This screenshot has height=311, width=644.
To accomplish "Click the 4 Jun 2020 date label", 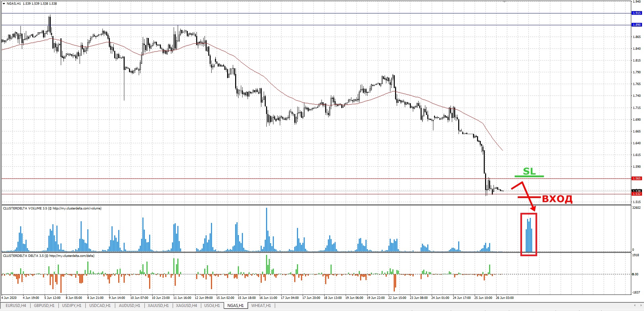I will coord(9,298).
